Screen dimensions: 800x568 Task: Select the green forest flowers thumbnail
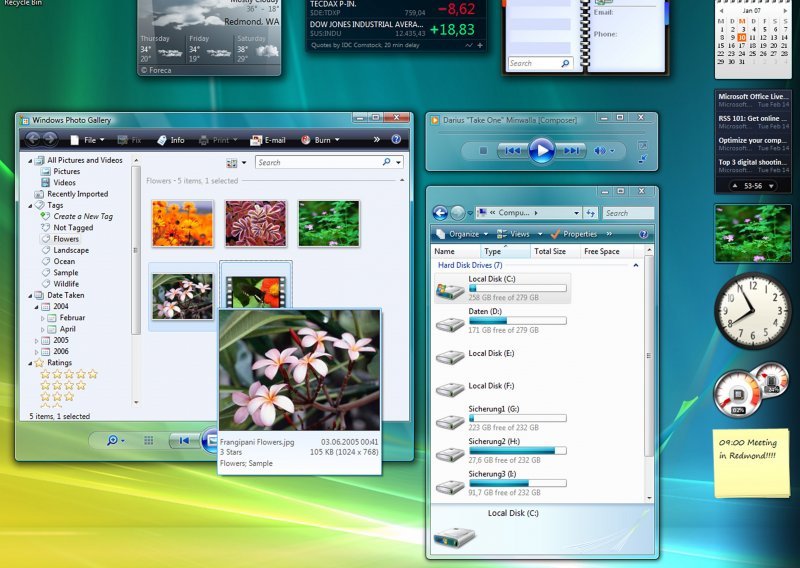coord(329,224)
